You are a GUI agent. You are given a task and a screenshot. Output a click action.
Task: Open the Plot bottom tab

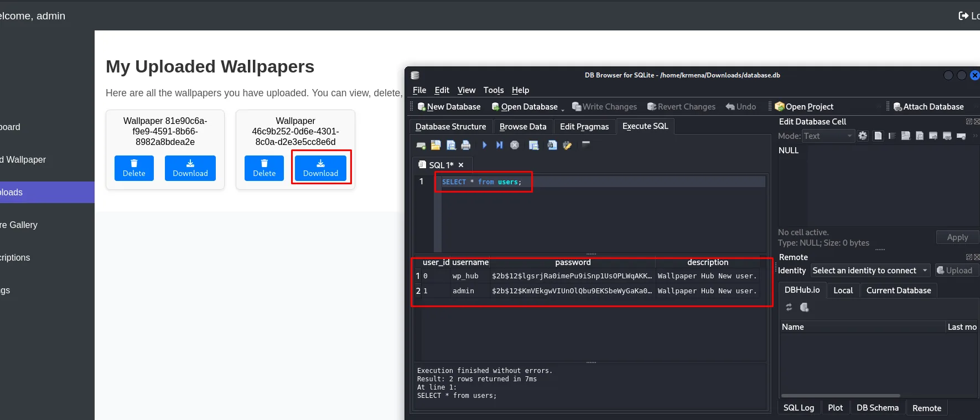click(835, 408)
